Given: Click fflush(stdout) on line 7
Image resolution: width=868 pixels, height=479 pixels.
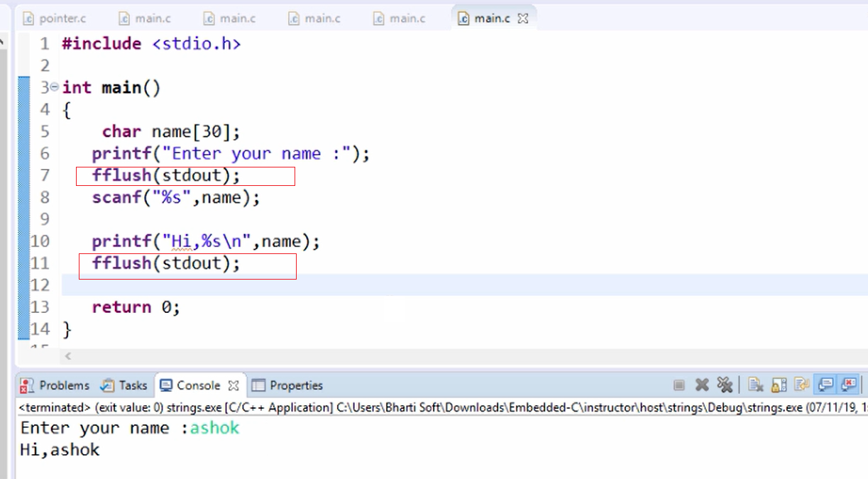Looking at the screenshot, I should [x=166, y=175].
